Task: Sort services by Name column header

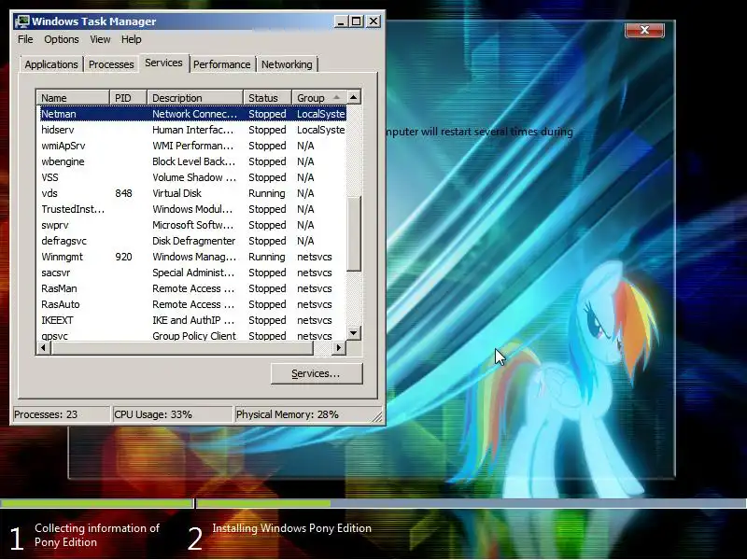Action: pyautogui.click(x=73, y=98)
